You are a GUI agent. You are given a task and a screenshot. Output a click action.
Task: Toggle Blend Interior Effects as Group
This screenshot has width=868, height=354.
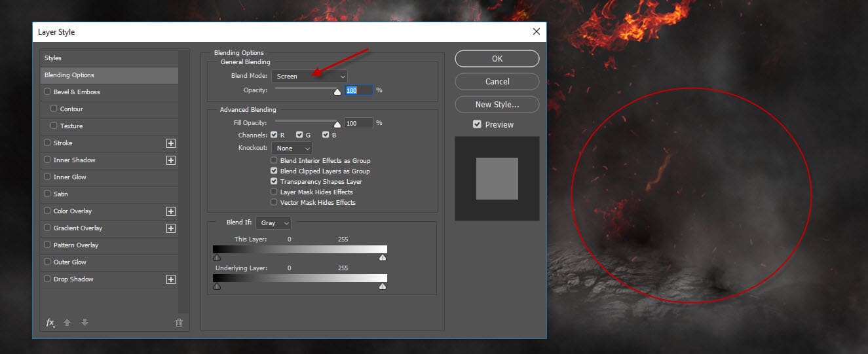pos(274,160)
